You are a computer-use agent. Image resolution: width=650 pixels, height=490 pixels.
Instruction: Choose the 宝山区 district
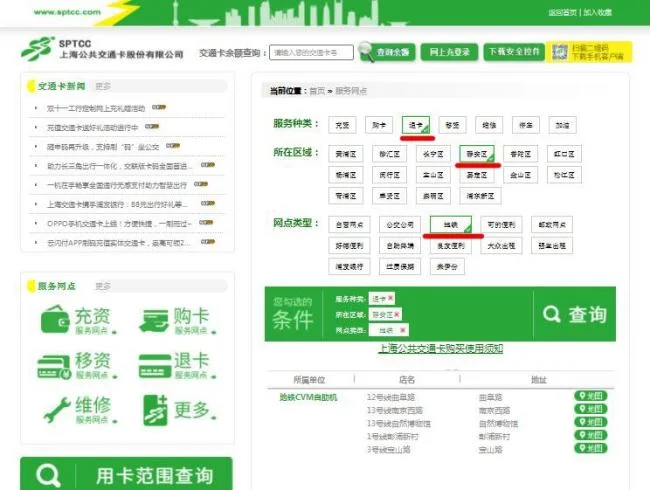pos(433,175)
